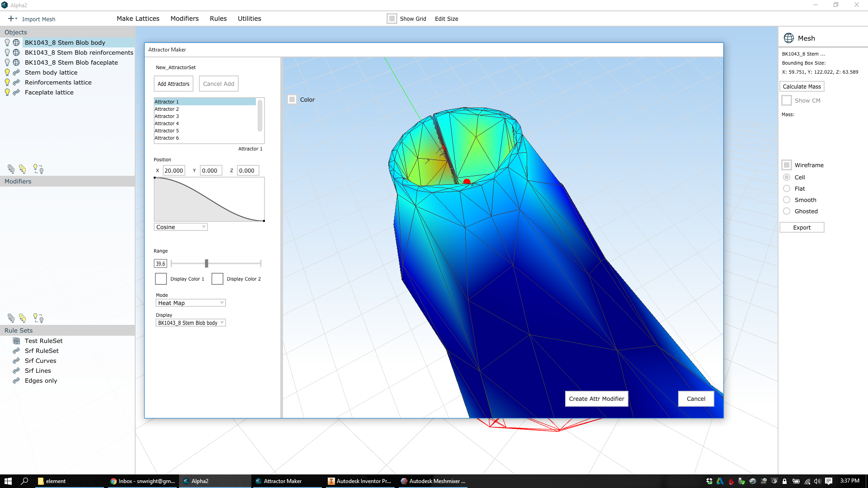Screen dimensions: 868x488
Task: Open the Modifiers menu
Action: click(x=184, y=18)
